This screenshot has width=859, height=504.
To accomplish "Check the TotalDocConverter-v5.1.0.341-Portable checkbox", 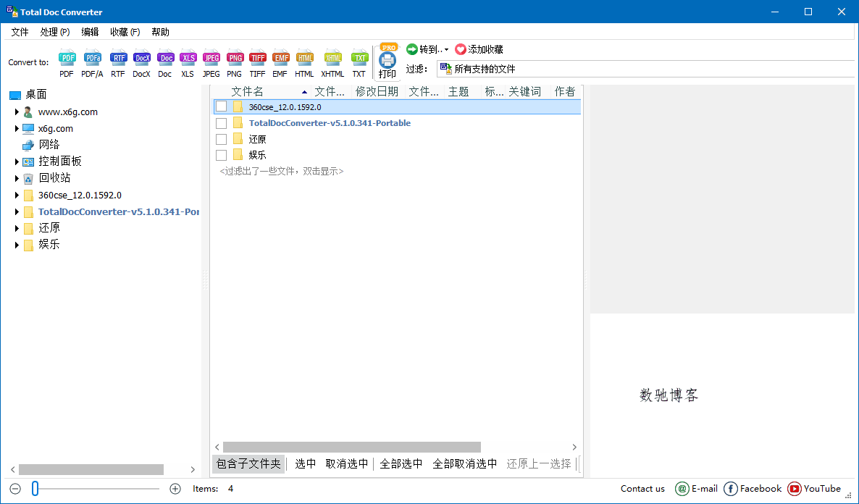I will pos(222,123).
